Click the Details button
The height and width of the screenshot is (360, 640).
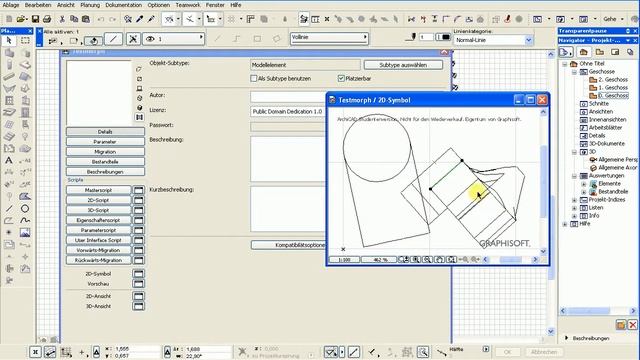click(105, 131)
